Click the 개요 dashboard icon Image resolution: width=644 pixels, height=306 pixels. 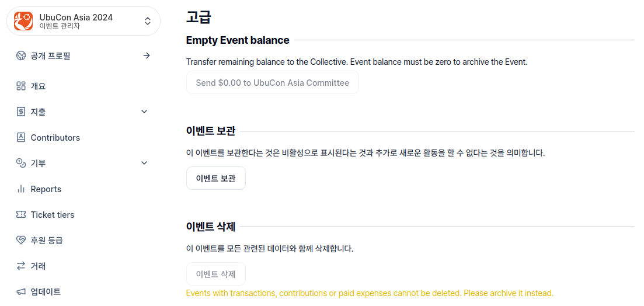click(x=21, y=86)
